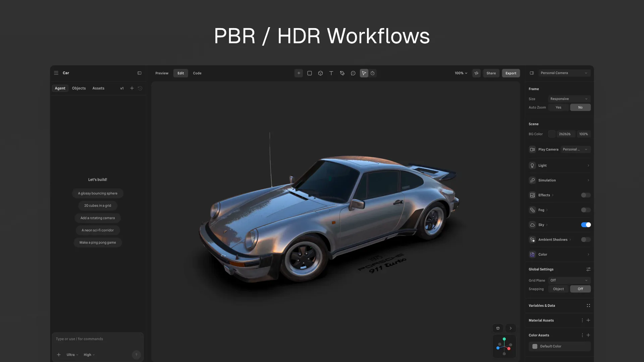Choose 'A glossy bouncing sphere' suggestion

point(98,193)
